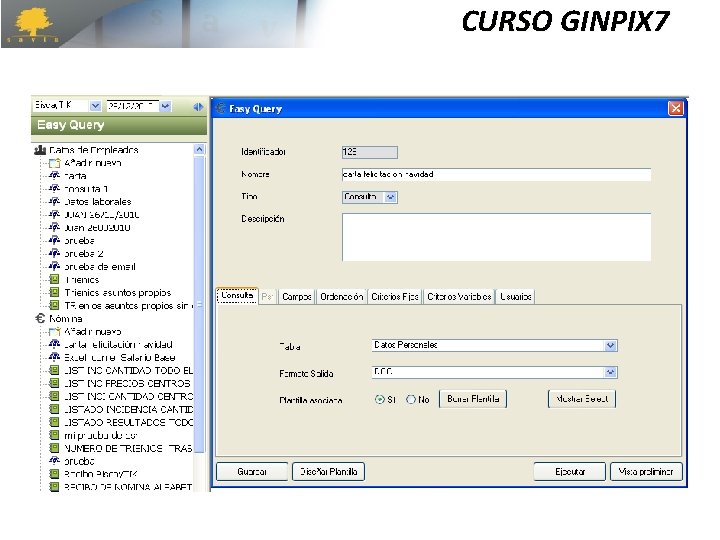The width and height of the screenshot is (720, 540).
Task: Select 'Trienios asuntos propios sin' tree row
Action: [x=127, y=305]
